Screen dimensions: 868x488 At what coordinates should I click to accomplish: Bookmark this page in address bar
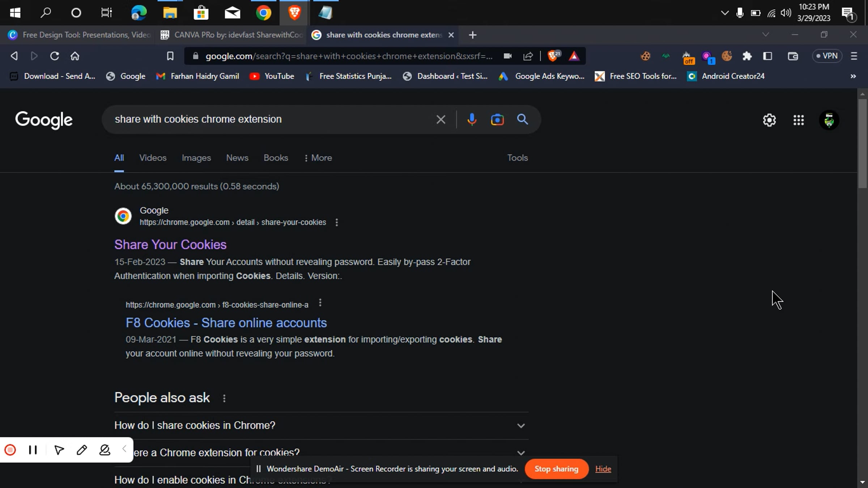[x=170, y=56]
